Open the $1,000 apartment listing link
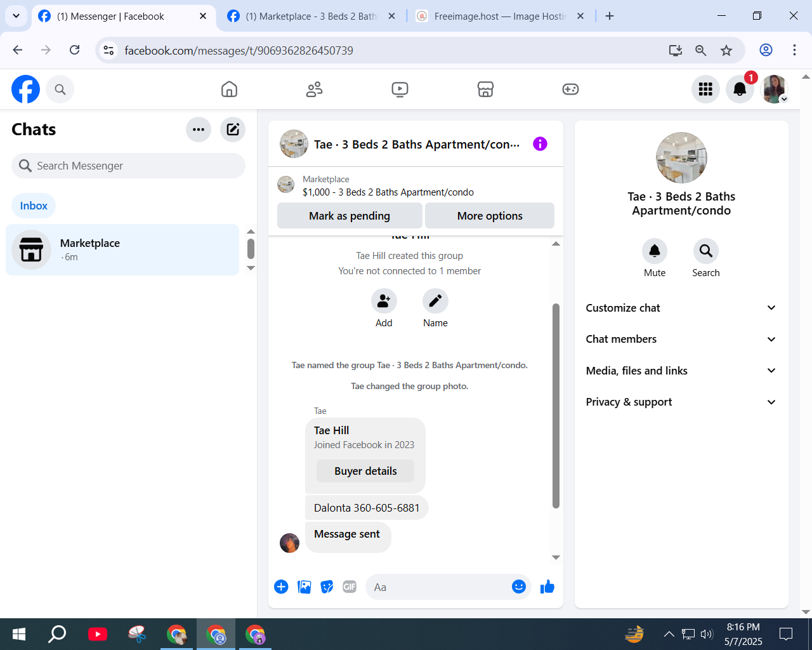 tap(388, 192)
